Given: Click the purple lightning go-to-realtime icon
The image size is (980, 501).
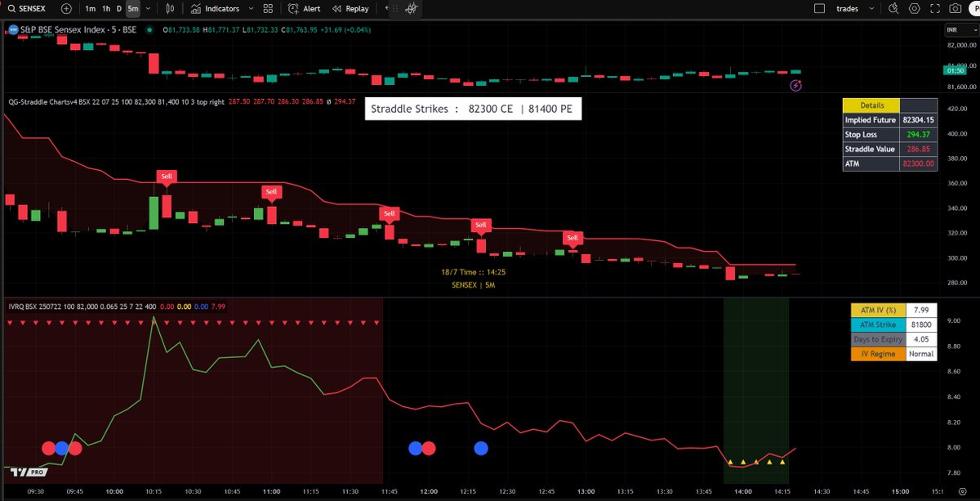Looking at the screenshot, I should pyautogui.click(x=796, y=85).
